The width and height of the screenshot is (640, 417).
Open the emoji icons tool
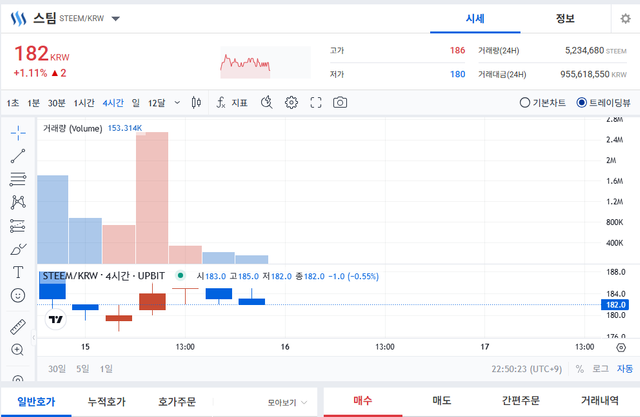(x=18, y=295)
